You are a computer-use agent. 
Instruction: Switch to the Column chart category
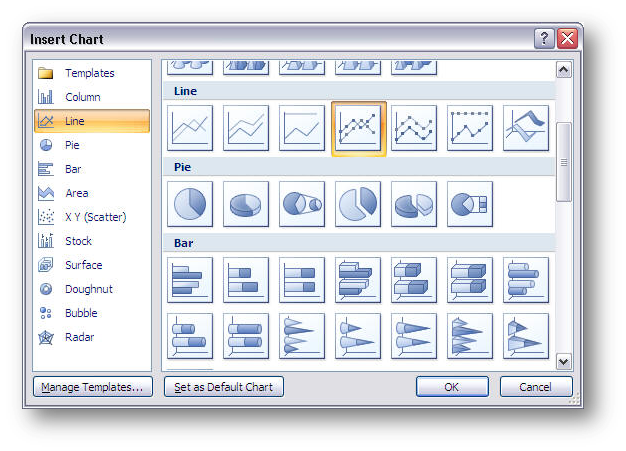(x=82, y=97)
